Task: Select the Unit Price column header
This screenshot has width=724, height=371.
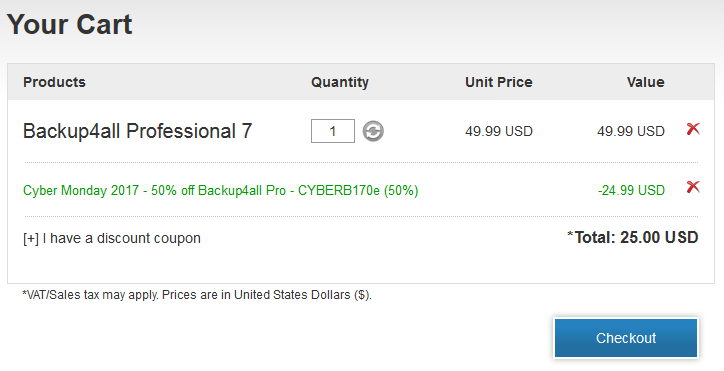Action: pos(499,82)
